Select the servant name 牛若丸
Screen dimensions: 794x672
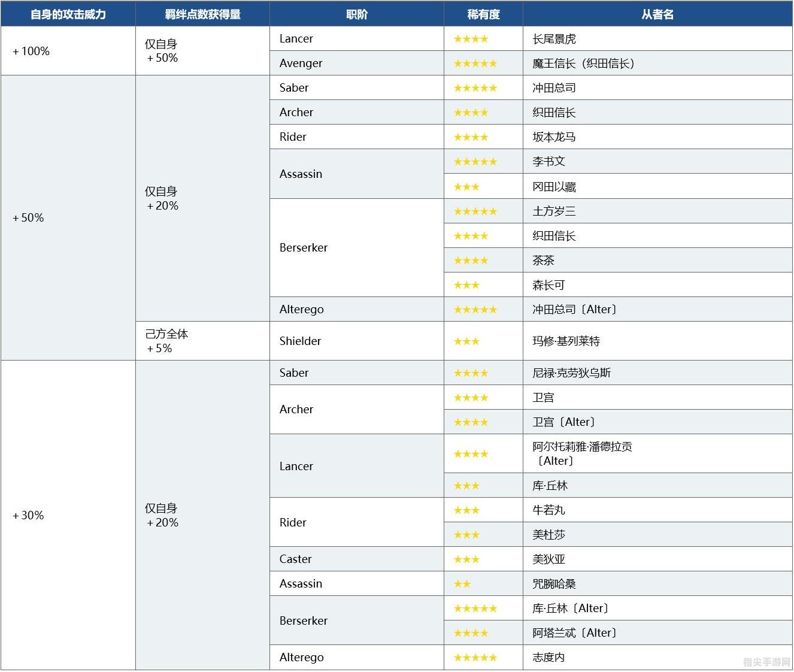(x=548, y=510)
